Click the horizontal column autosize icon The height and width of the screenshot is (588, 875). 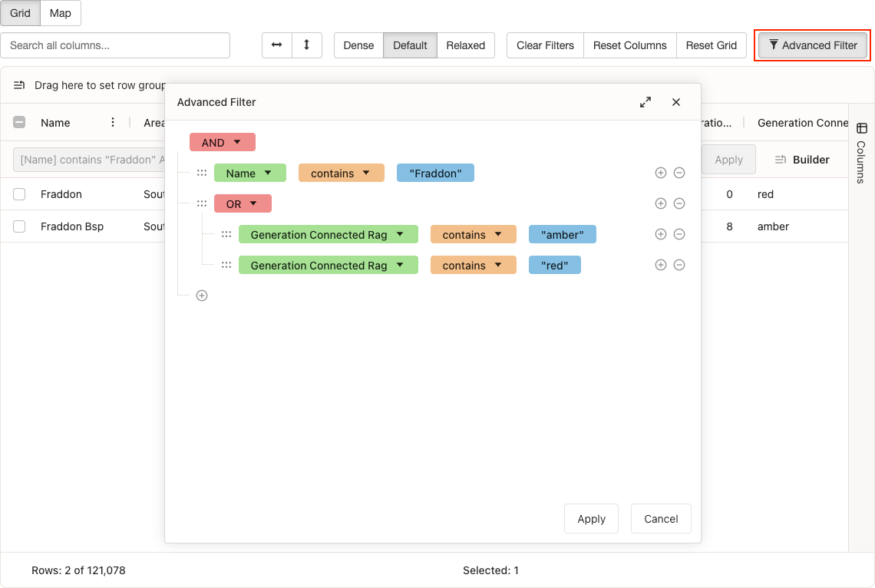pos(276,45)
